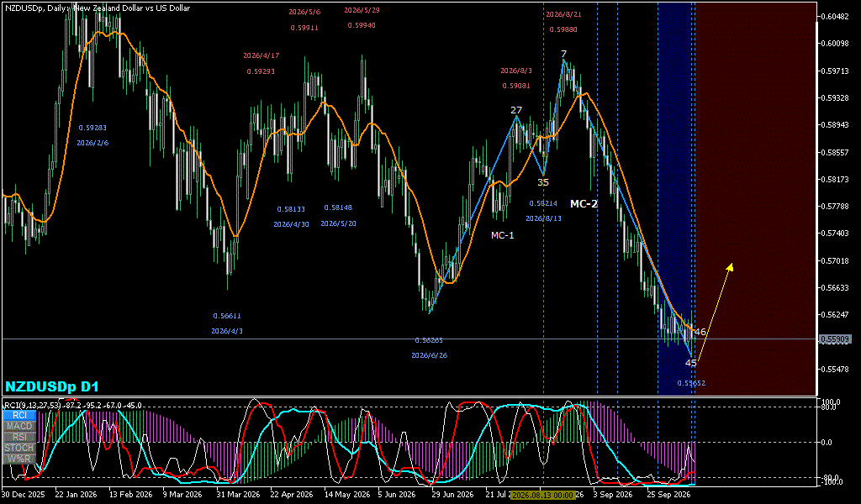Click the blue low label 0.55652
Screen dimensions: 861x504
click(691, 383)
